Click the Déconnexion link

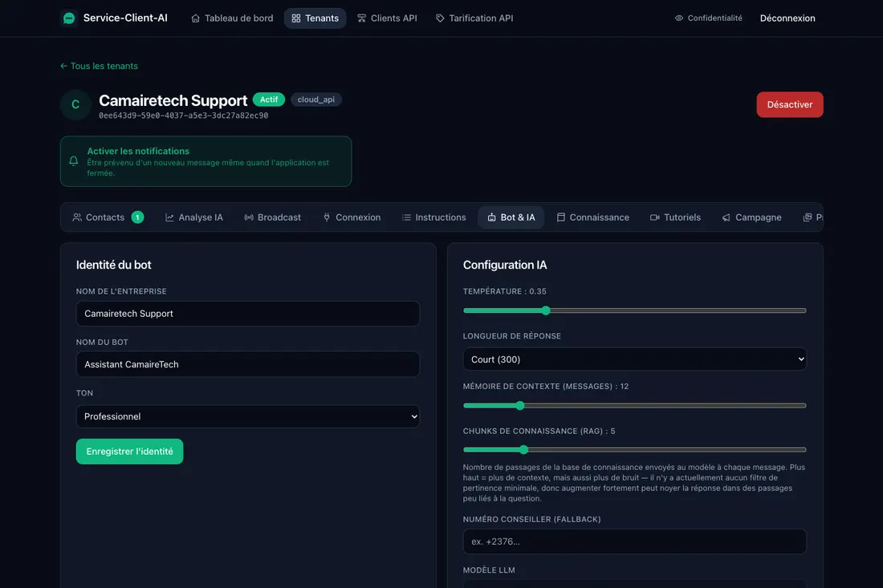[787, 18]
